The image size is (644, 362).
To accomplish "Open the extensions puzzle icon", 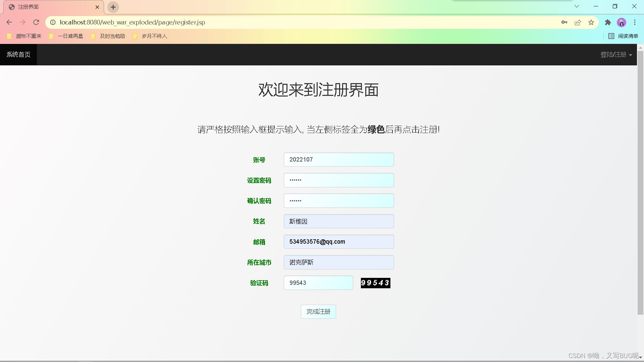I will pyautogui.click(x=608, y=22).
